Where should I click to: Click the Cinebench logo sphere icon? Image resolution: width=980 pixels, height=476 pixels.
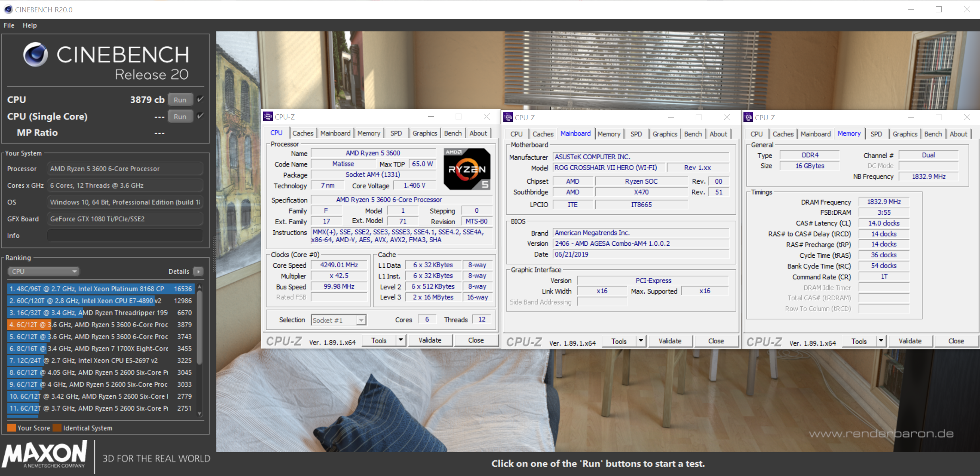35,55
